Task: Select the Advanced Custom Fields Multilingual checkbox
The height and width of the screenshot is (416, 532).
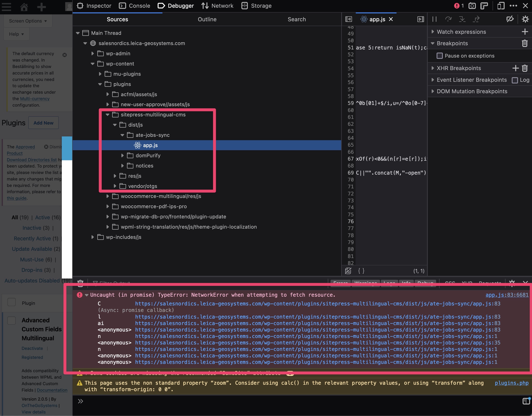Action: click(11, 320)
